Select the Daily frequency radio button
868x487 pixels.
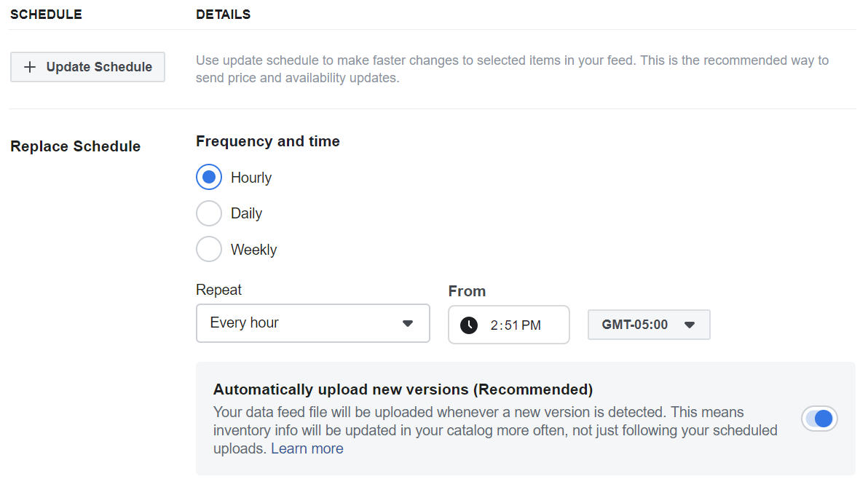click(209, 213)
